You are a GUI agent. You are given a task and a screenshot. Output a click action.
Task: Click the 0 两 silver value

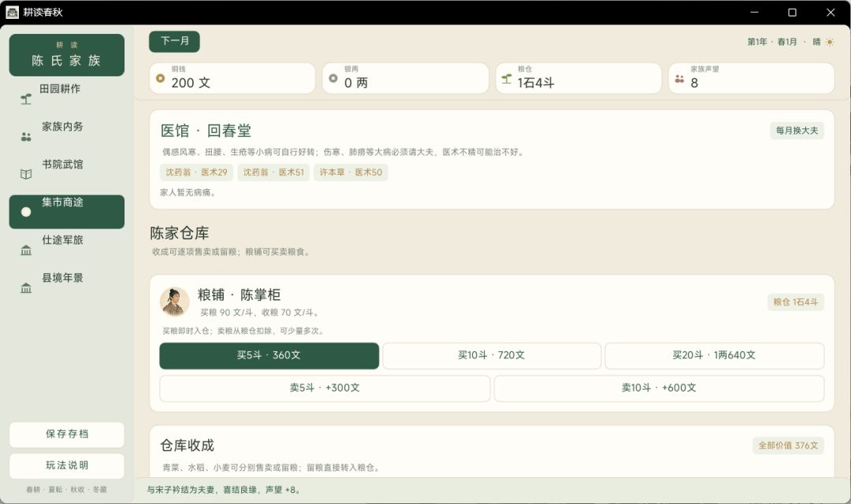(x=356, y=83)
